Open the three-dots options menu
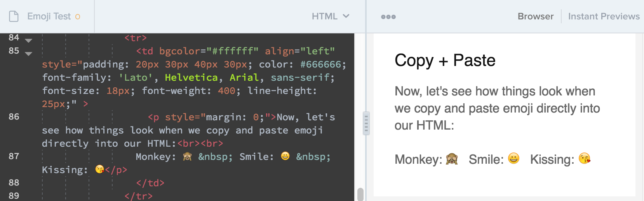 pos(388,17)
